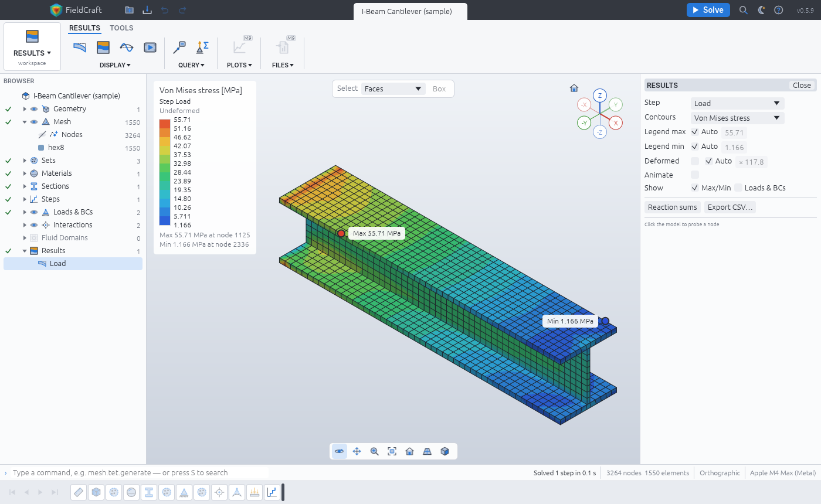Enable the Deformed checkbox
821x504 pixels.
[x=695, y=161]
